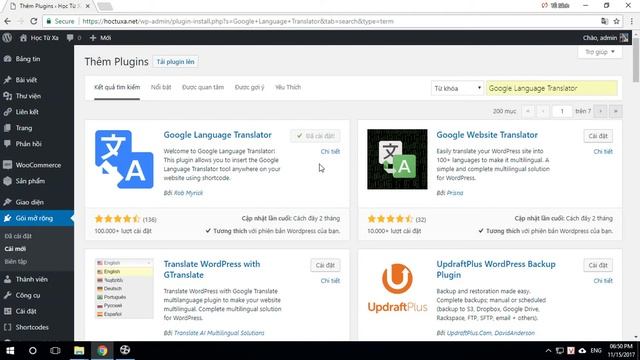640x360 pixels.
Task: Install Google Website Translator plugin
Action: click(x=598, y=136)
